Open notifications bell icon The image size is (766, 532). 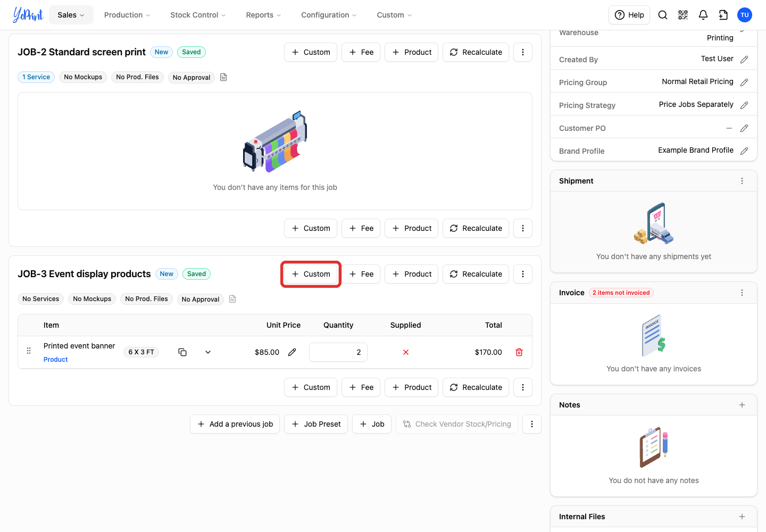tap(703, 15)
